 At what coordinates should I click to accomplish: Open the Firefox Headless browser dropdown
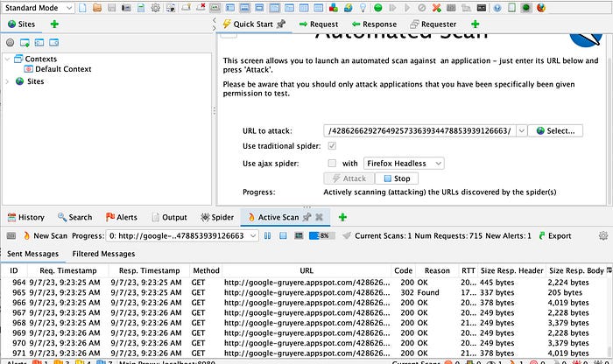(x=404, y=164)
